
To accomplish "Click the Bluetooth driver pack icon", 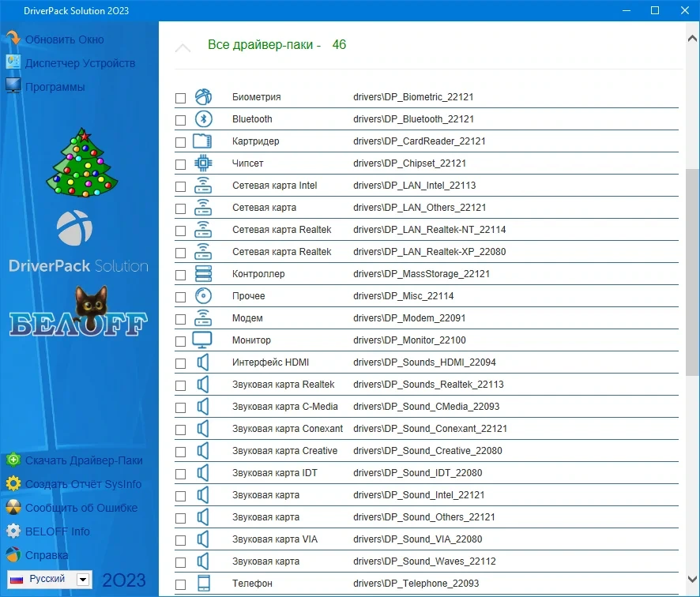I will point(203,119).
